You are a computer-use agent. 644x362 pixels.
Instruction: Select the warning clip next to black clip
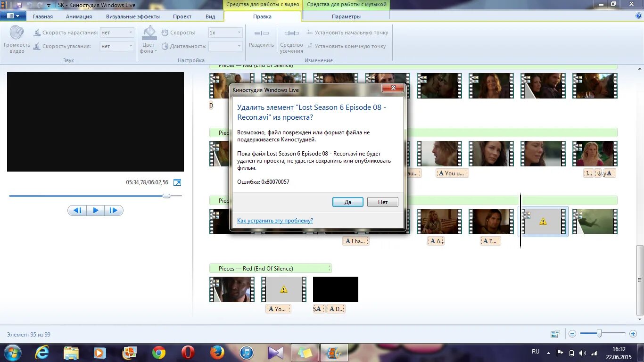(284, 289)
